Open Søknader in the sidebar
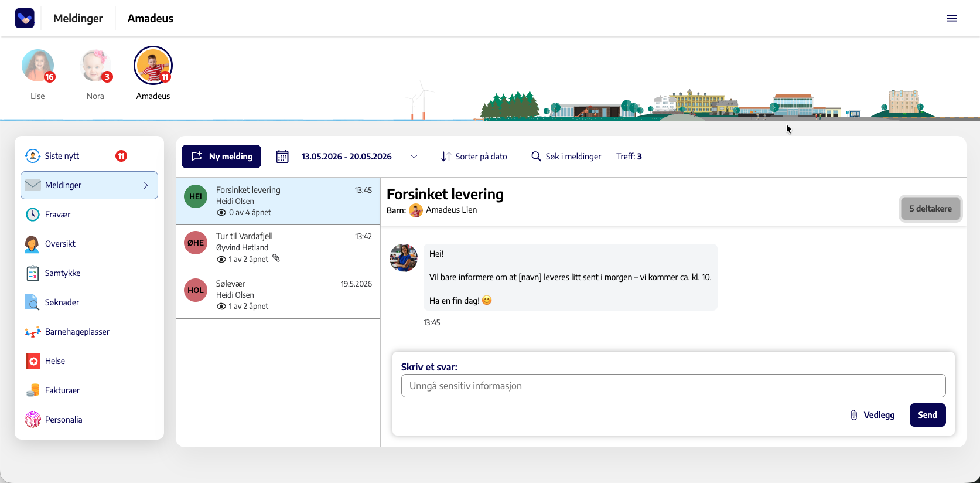Screen dimensions: 980x483 pyautogui.click(x=89, y=302)
